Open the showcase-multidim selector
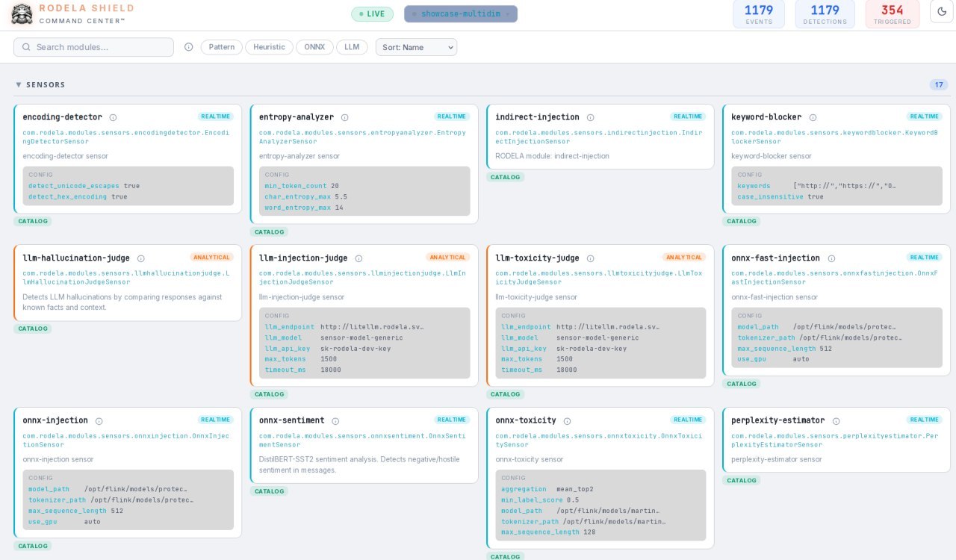Viewport: 956px width, 560px height. click(461, 13)
